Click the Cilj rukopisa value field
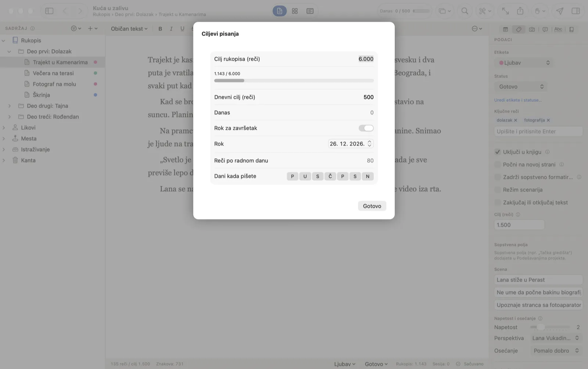Screen dimensions: 588x369 pos(366,59)
